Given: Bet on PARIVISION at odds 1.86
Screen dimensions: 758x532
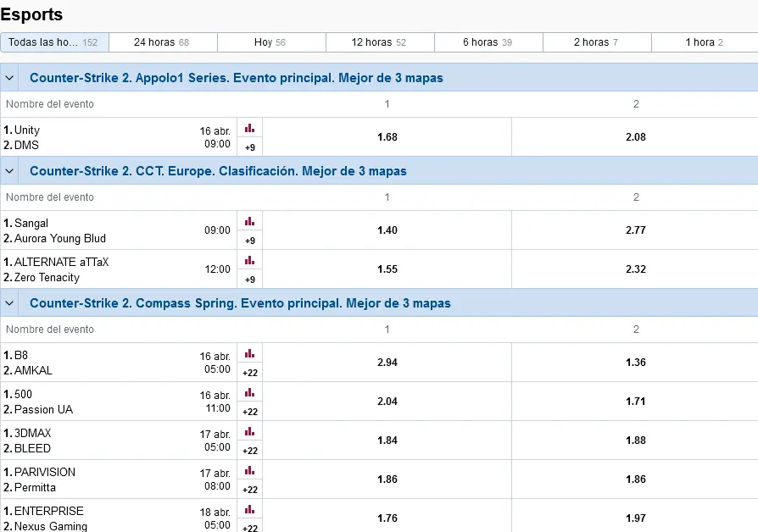Looking at the screenshot, I should click(387, 479).
